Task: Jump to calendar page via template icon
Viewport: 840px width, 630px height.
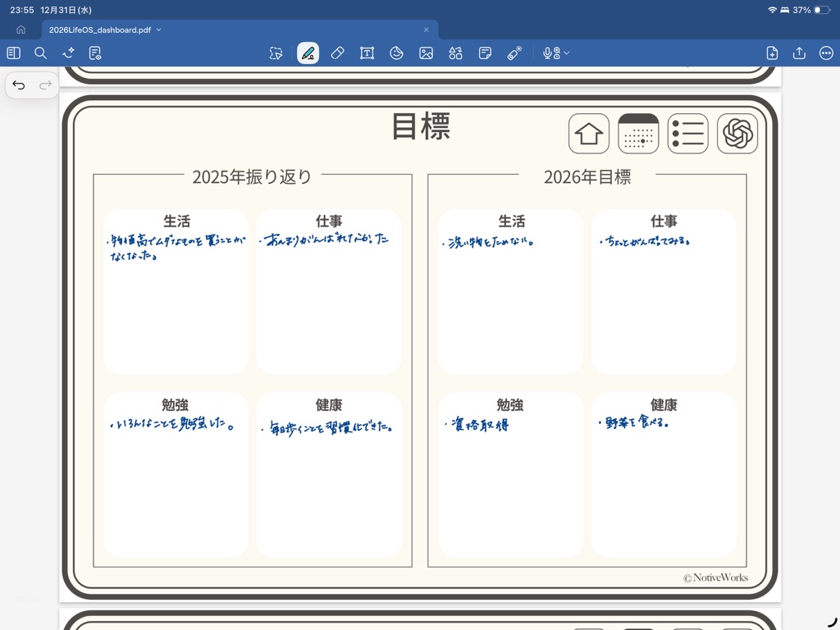Action: [638, 134]
